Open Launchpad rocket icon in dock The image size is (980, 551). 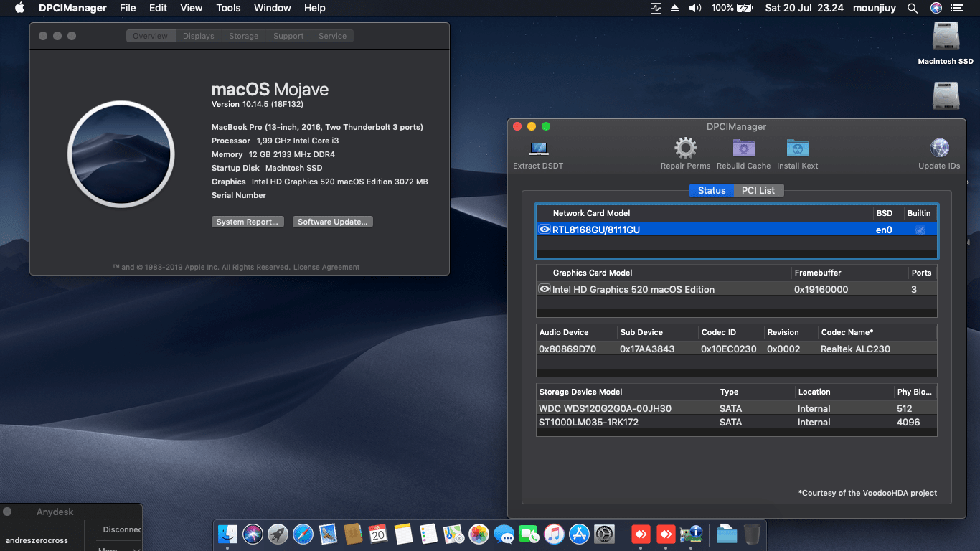point(278,534)
